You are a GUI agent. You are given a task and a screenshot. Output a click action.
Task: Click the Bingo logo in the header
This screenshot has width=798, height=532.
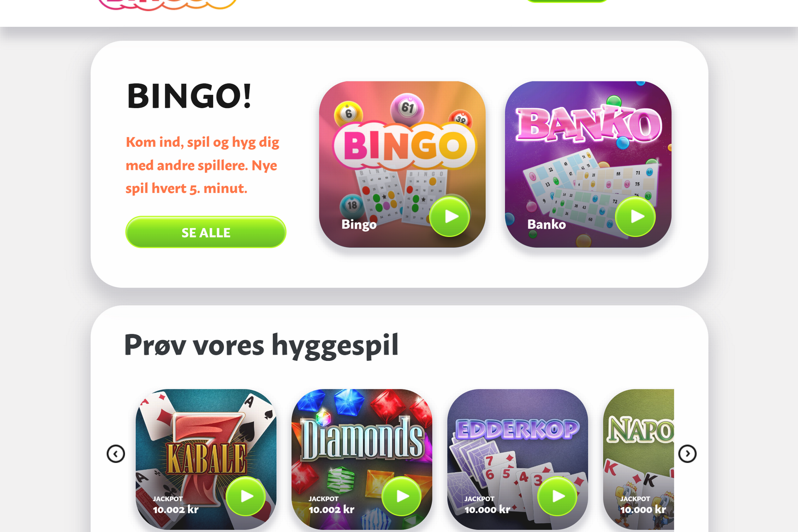pos(167,4)
